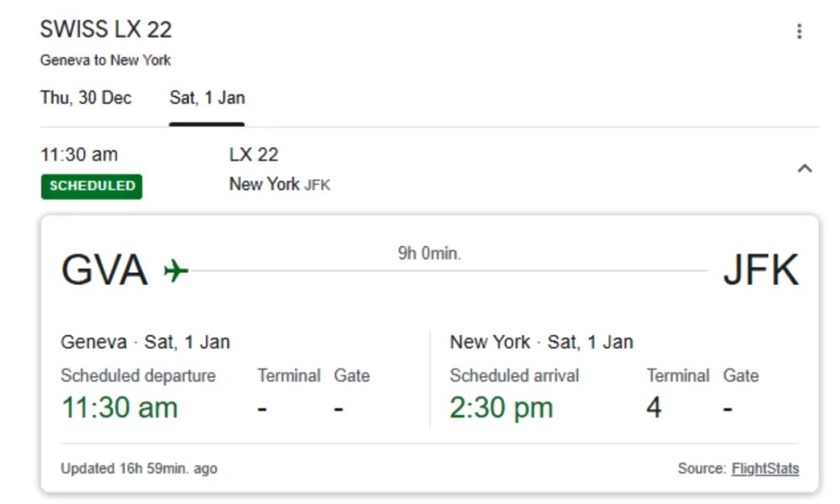
Task: Click the Geneva Sat, 1 Jan departure heading
Action: tap(147, 342)
